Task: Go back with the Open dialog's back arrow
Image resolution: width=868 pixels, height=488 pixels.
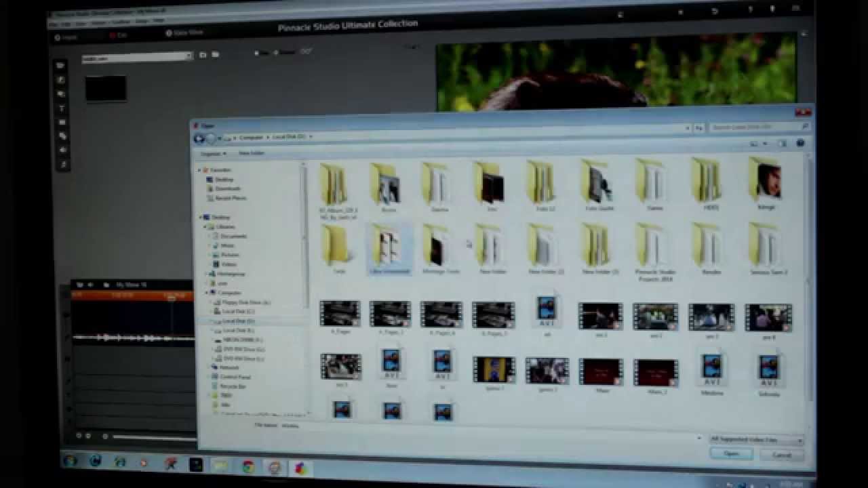Action: 199,138
